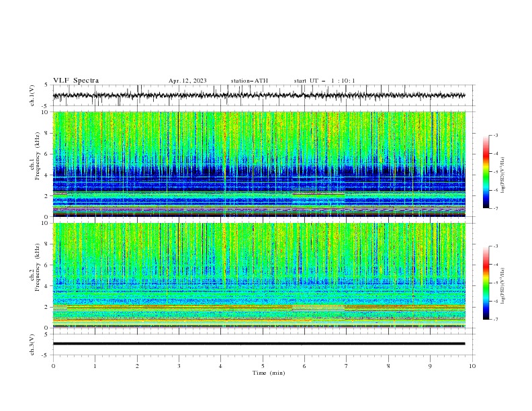Image resolution: width=532 pixels, height=411 pixels.
Task: Click the ch.2 spectrogram panel
Action: pyautogui.click(x=259, y=275)
